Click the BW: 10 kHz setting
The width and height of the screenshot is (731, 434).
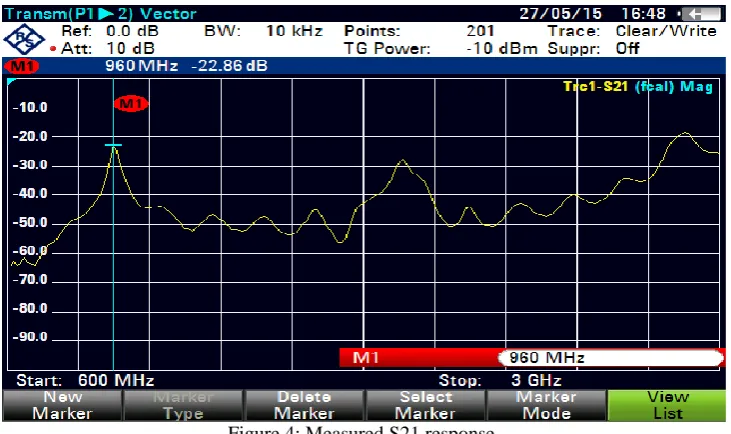click(263, 31)
